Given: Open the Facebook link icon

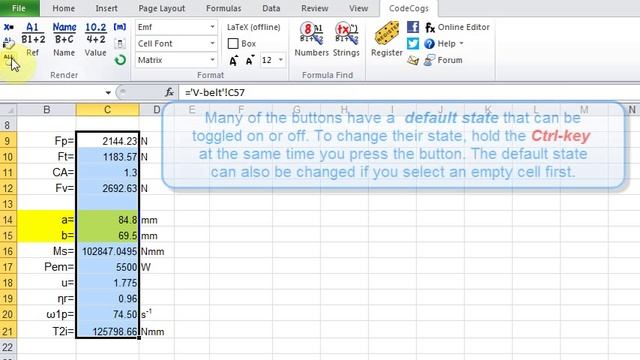Looking at the screenshot, I should 413,27.
